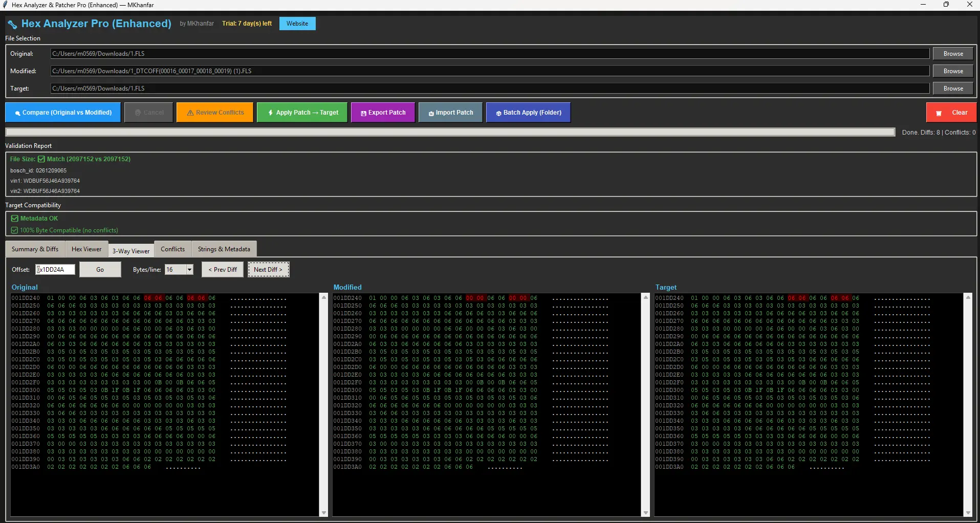Toggle the File Size Match indicator
The image size is (980, 523).
point(42,159)
